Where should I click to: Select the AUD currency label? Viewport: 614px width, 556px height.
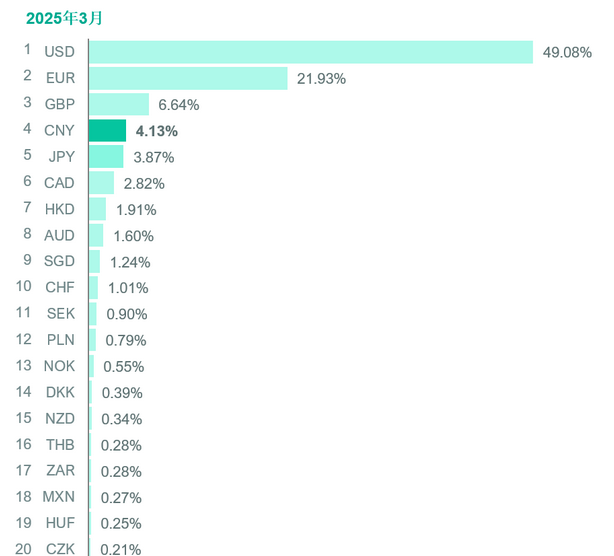click(58, 235)
